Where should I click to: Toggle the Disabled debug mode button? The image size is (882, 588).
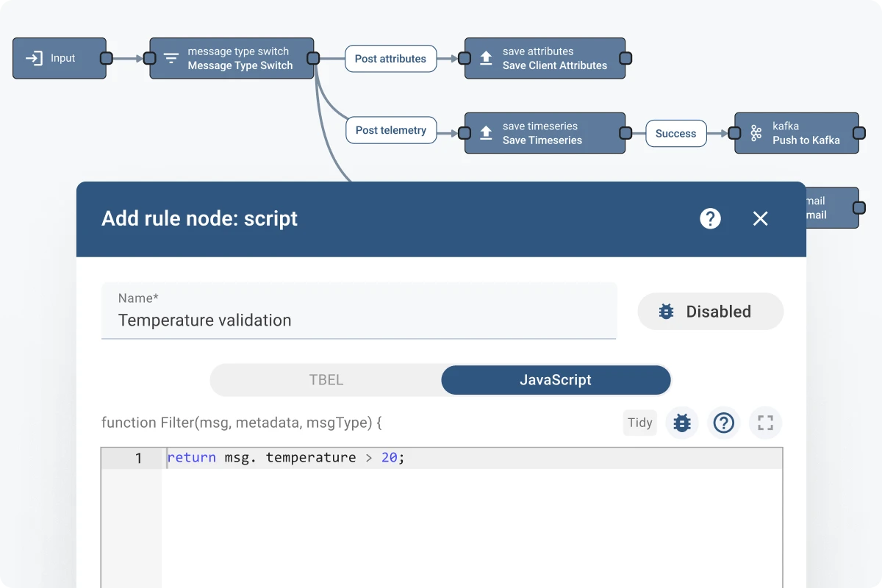pyautogui.click(x=710, y=312)
